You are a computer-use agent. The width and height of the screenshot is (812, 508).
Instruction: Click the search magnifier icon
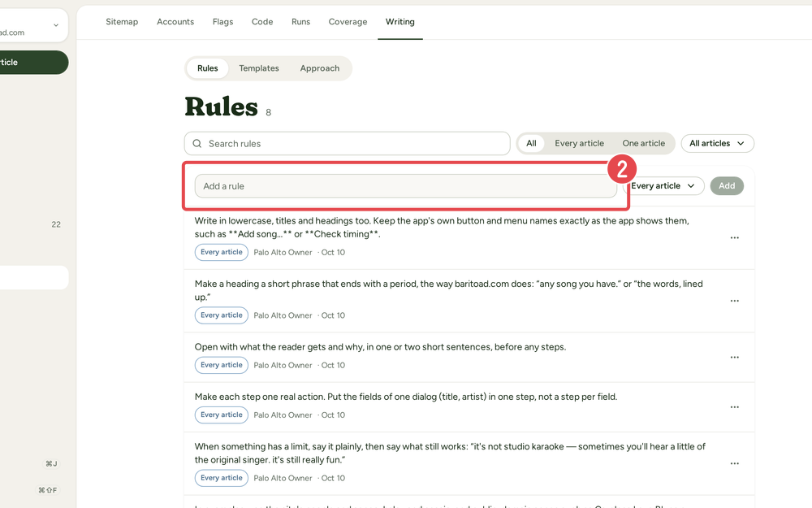click(x=197, y=144)
